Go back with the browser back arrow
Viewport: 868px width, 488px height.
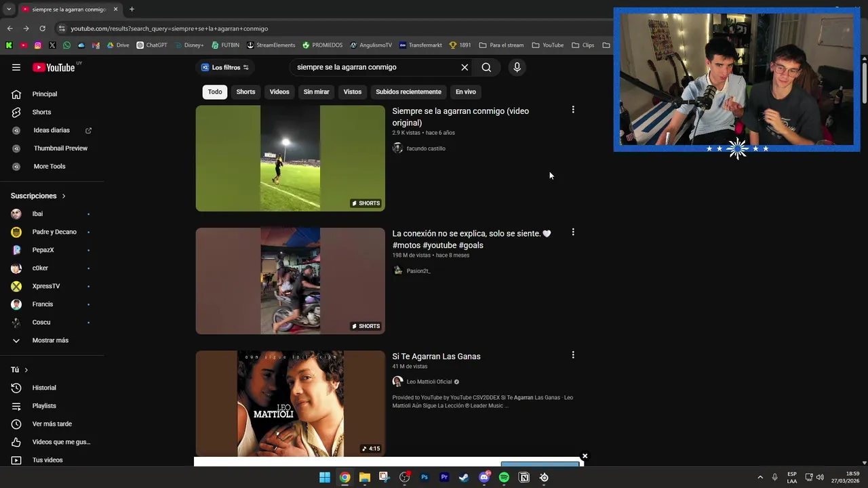coord(9,28)
